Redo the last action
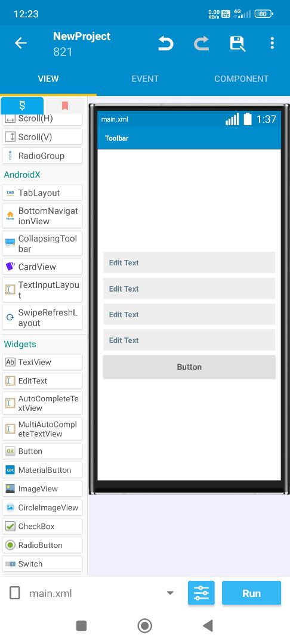Viewport: 290px width, 644px height. (201, 43)
